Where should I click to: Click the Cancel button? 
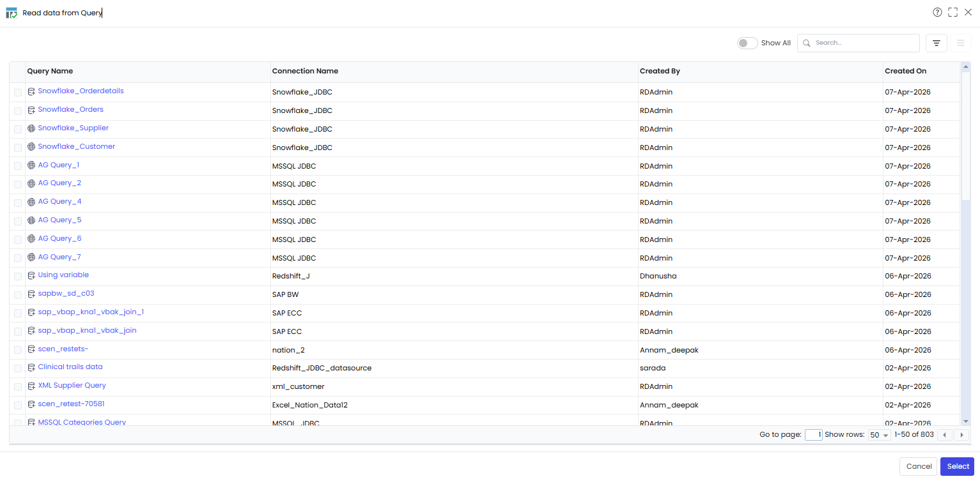(x=919, y=466)
